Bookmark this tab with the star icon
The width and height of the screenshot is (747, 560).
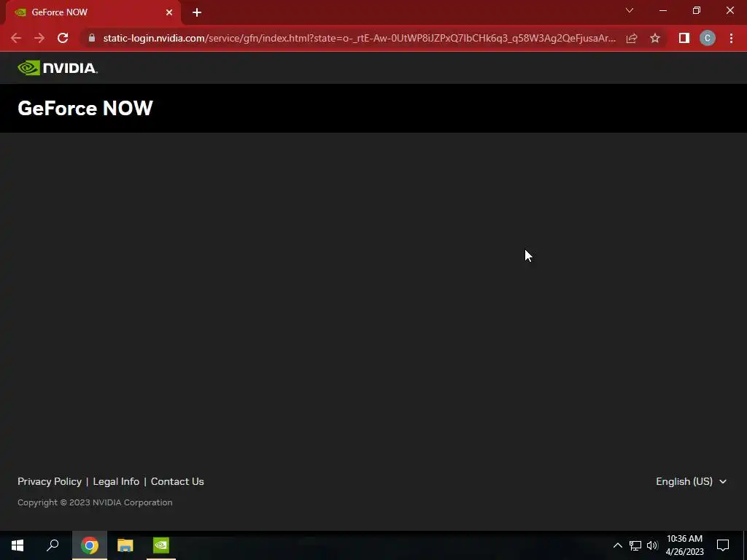click(655, 38)
